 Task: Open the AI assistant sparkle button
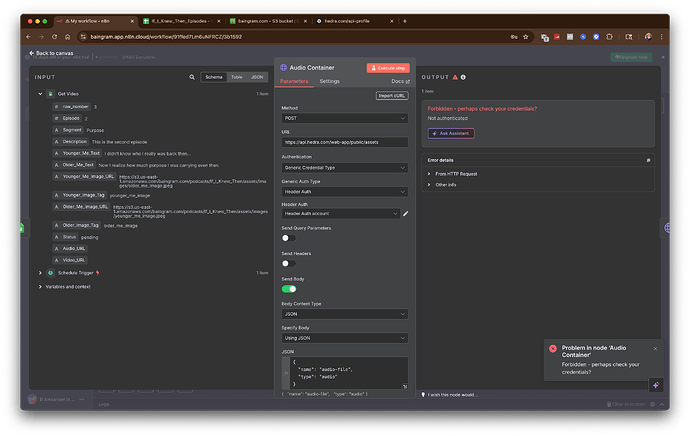pos(656,385)
